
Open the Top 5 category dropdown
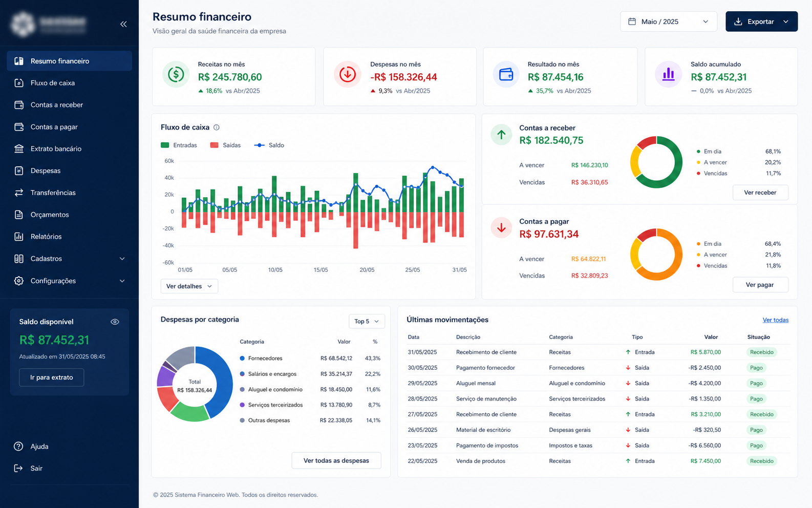(367, 321)
